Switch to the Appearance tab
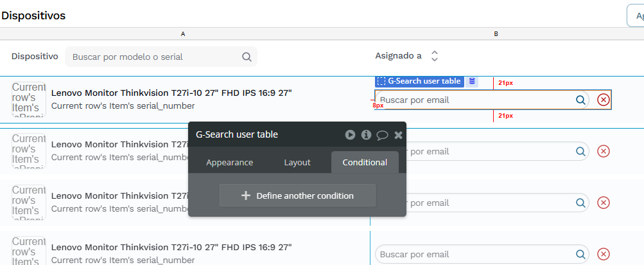This screenshot has width=644, height=265. (x=230, y=163)
